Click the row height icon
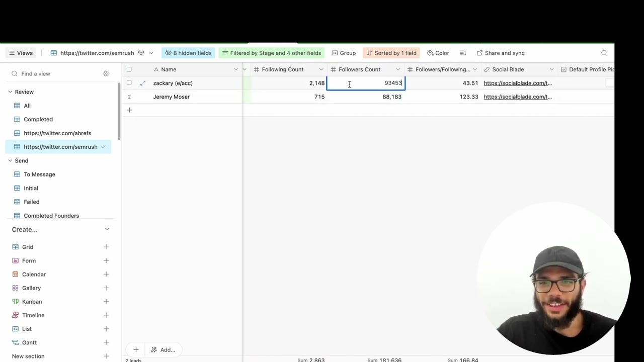This screenshot has width=644, height=362. pos(463,53)
